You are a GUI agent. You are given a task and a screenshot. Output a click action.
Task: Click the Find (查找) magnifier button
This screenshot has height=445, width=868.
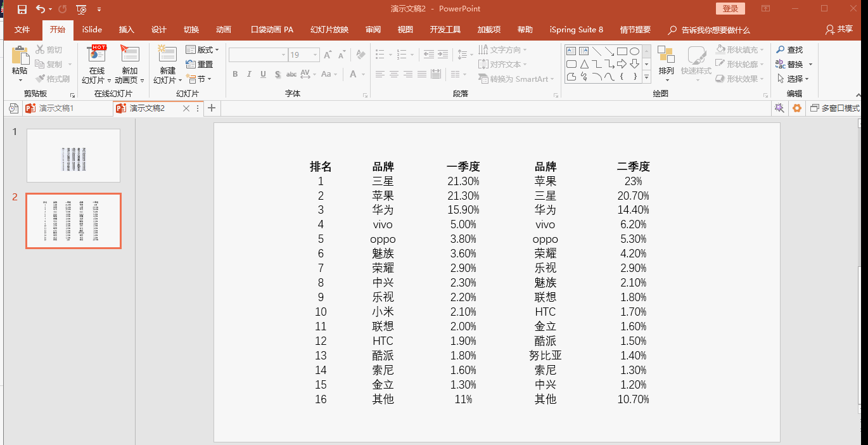pyautogui.click(x=789, y=49)
